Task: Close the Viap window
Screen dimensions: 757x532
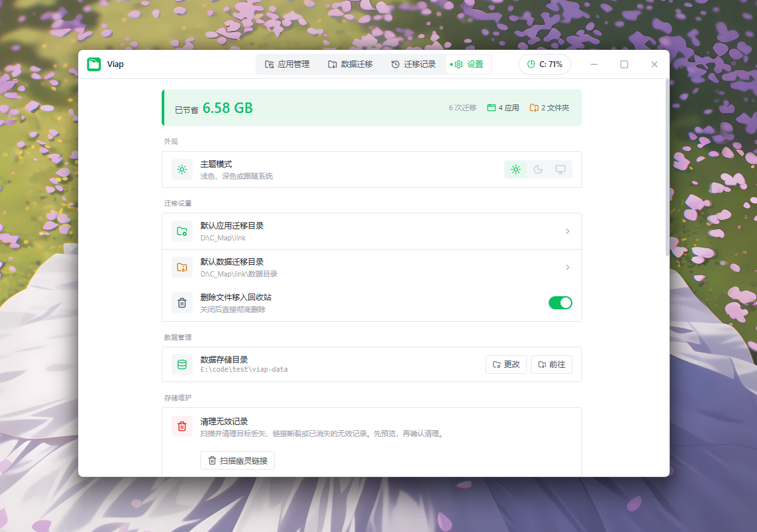Action: 654,64
